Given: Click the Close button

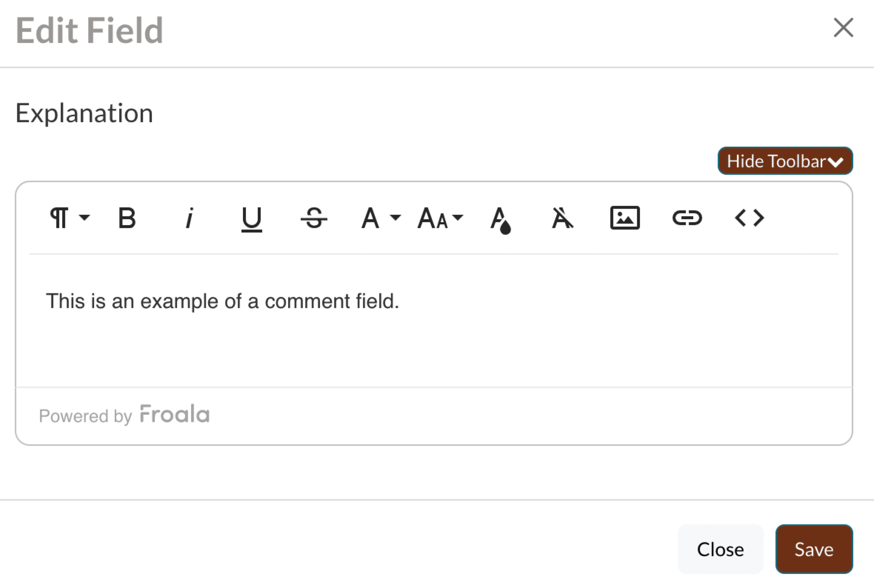Looking at the screenshot, I should (x=720, y=549).
